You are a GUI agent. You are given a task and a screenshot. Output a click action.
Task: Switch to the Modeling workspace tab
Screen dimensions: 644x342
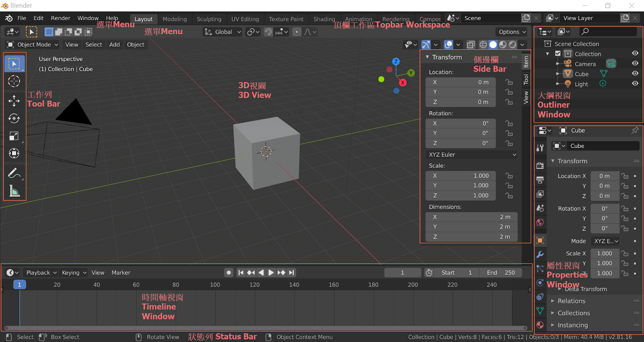point(175,19)
